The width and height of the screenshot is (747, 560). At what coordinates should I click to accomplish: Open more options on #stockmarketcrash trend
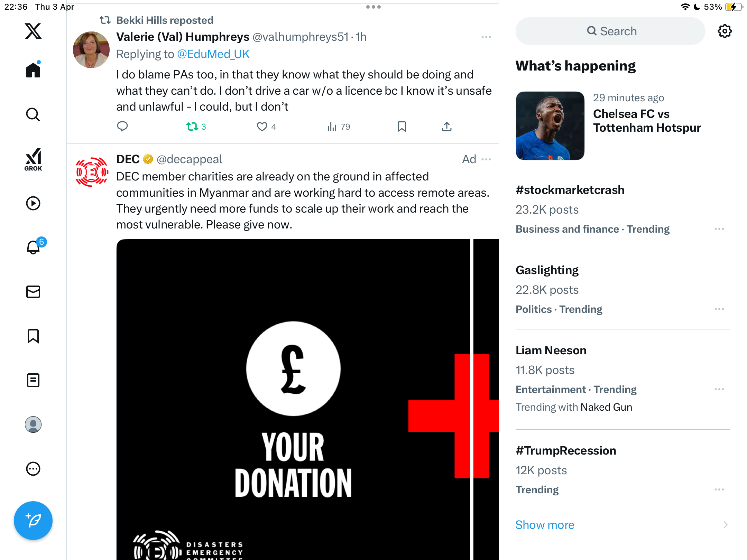pyautogui.click(x=719, y=229)
